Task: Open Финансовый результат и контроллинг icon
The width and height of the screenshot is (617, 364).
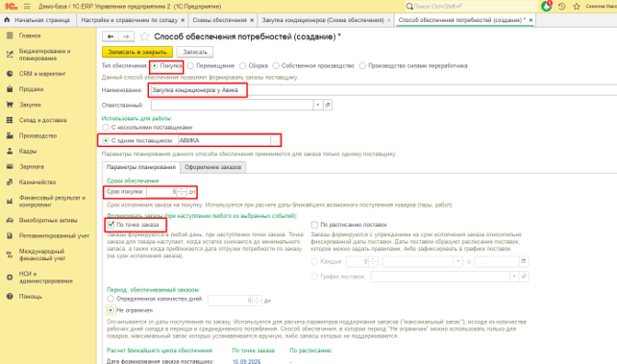Action: (10, 202)
